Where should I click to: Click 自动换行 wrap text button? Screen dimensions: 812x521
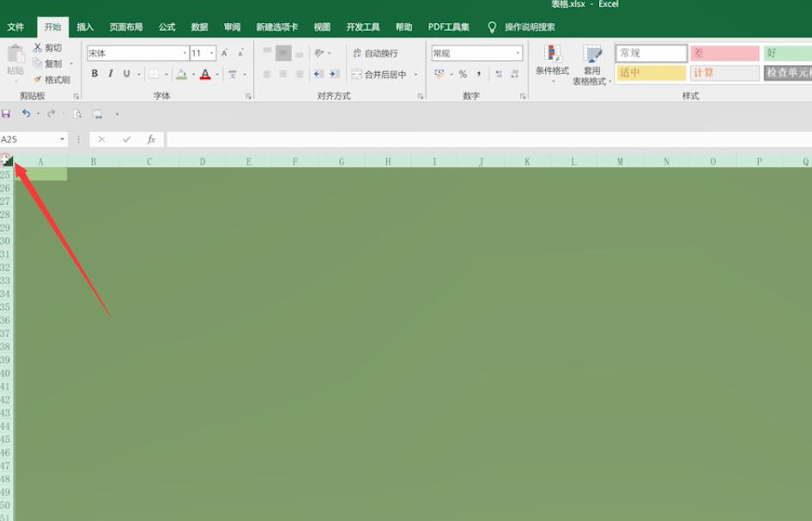(x=375, y=53)
